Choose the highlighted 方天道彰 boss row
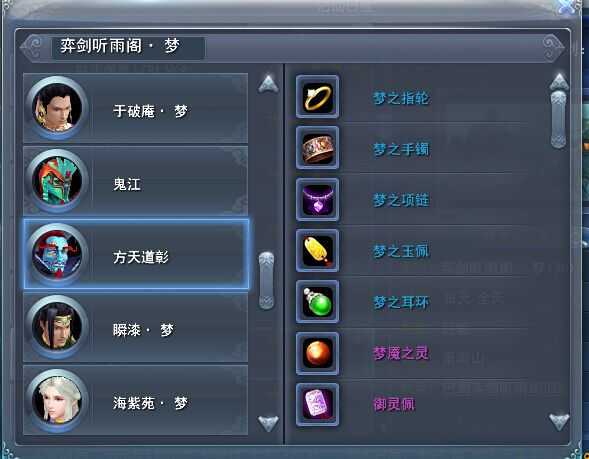This screenshot has height=459, width=589. pos(136,254)
